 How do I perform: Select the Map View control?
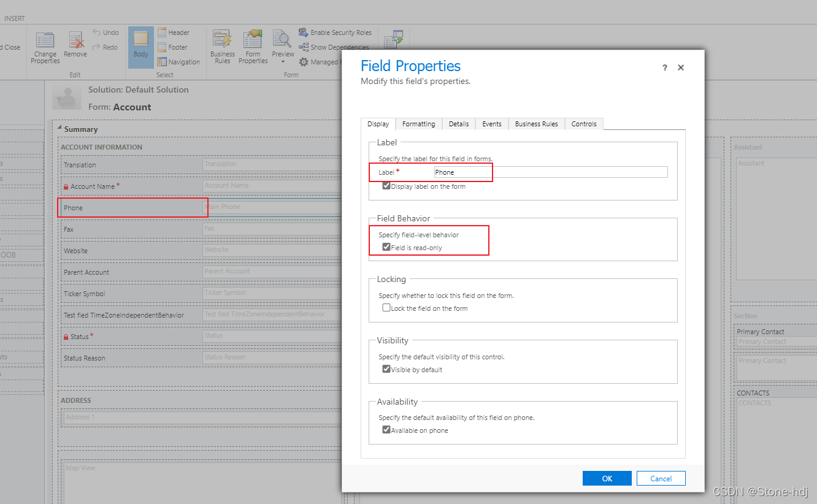[x=202, y=481]
